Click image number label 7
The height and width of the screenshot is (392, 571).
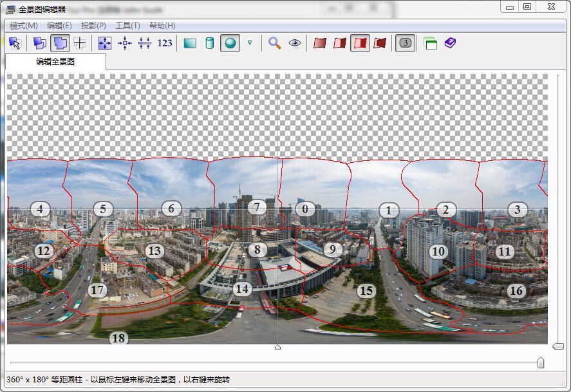(257, 207)
